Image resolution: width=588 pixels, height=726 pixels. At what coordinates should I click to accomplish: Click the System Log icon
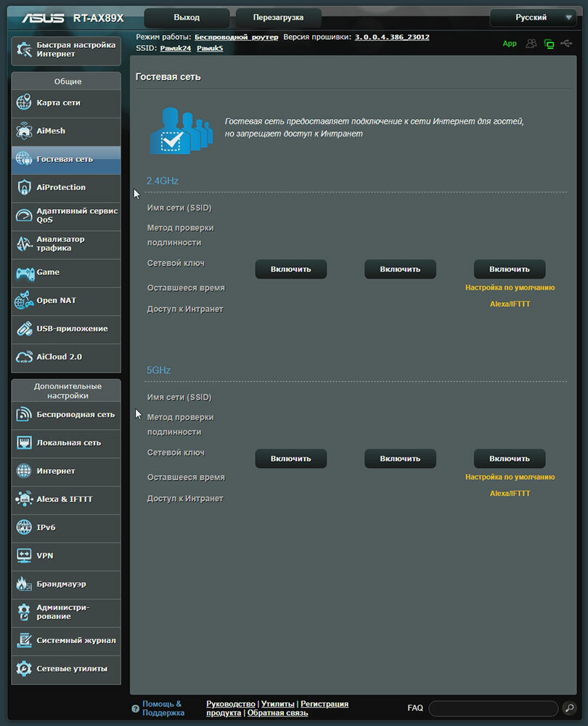[x=24, y=640]
